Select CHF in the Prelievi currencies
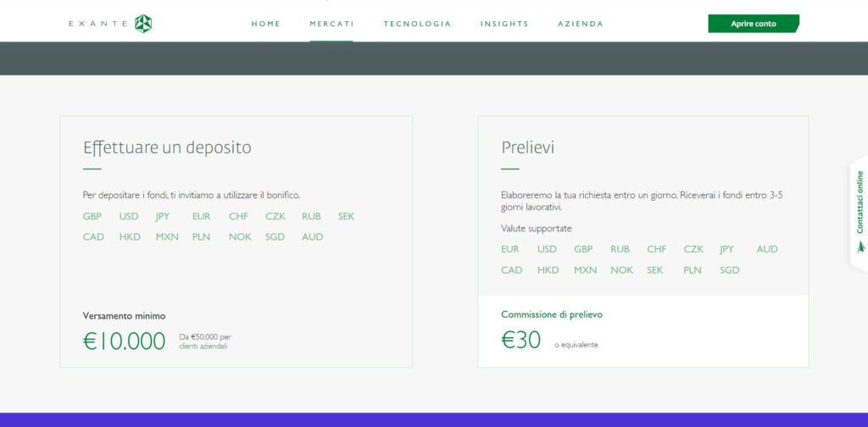Viewport: 868px width, 427px height. (657, 249)
